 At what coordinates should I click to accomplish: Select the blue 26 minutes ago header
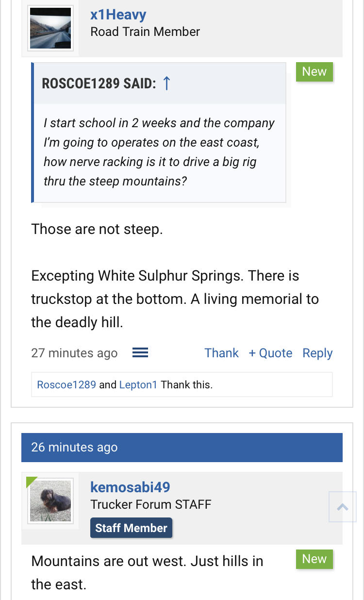point(182,447)
